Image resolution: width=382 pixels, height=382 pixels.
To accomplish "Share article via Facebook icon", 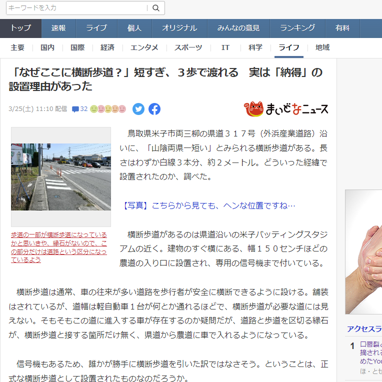I will click(x=154, y=109).
